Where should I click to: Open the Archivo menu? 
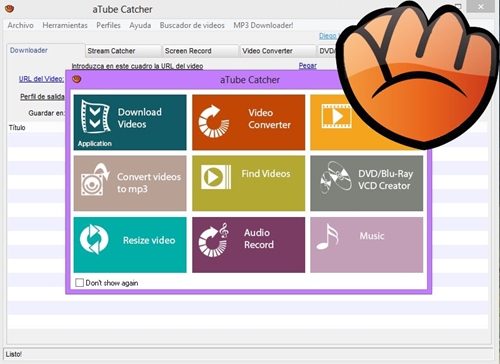tap(21, 25)
